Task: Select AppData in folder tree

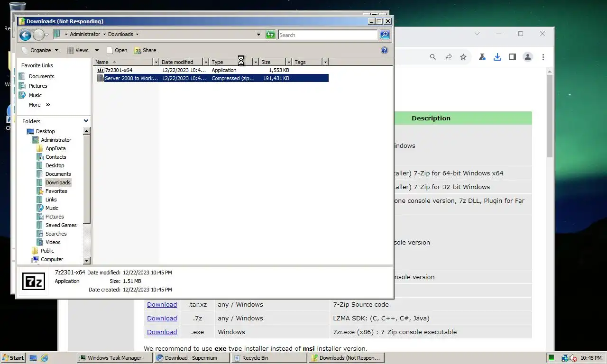Action: point(55,148)
